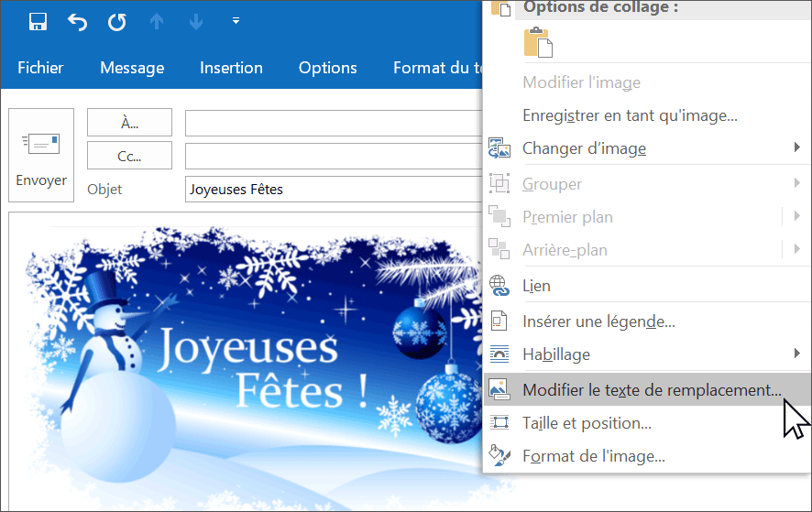
Task: Switch to the Insertion ribbon tab
Action: click(x=231, y=68)
